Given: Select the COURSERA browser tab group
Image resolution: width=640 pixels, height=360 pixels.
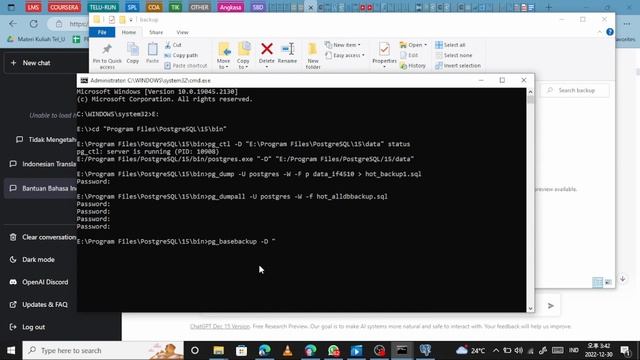Looking at the screenshot, I should [64, 7].
